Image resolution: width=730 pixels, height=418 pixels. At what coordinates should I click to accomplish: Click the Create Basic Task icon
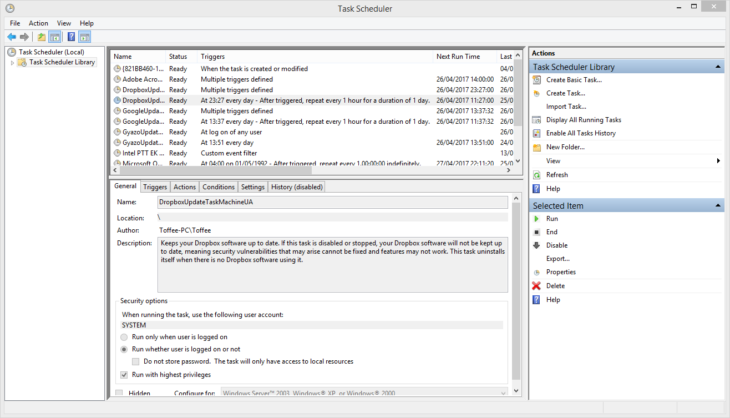[x=536, y=80]
